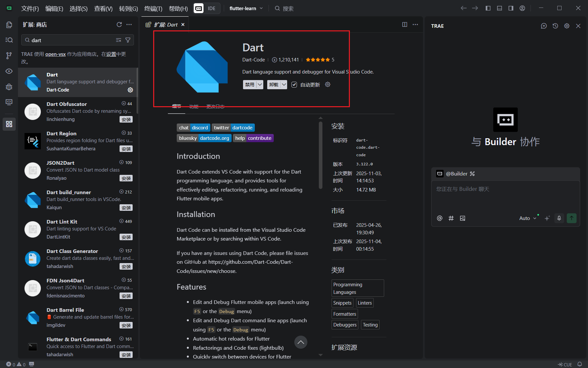Insert # context reference in chat
The height and width of the screenshot is (368, 588).
(x=451, y=218)
